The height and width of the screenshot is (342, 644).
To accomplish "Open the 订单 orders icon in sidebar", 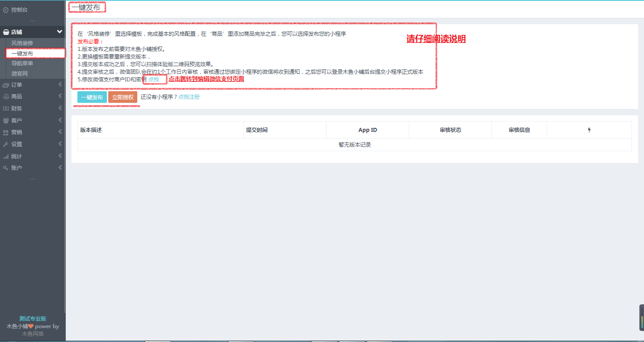I will click(5, 84).
